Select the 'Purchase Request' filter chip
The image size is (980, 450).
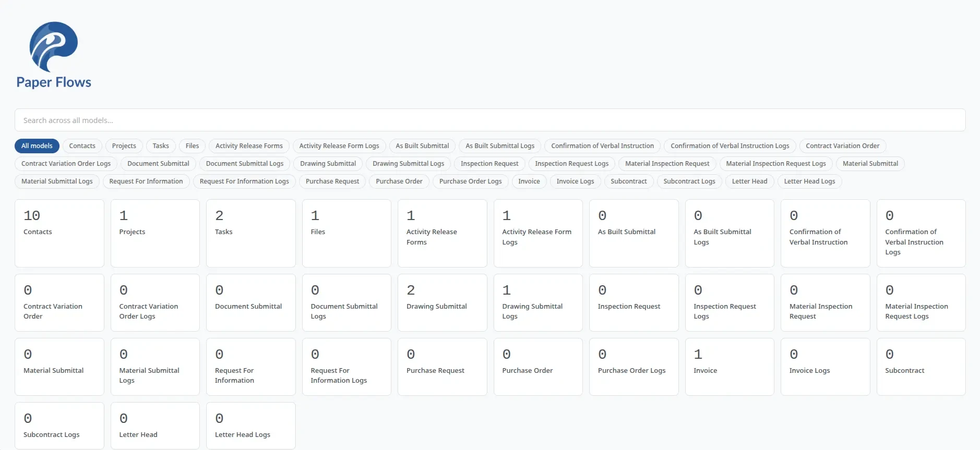point(332,181)
